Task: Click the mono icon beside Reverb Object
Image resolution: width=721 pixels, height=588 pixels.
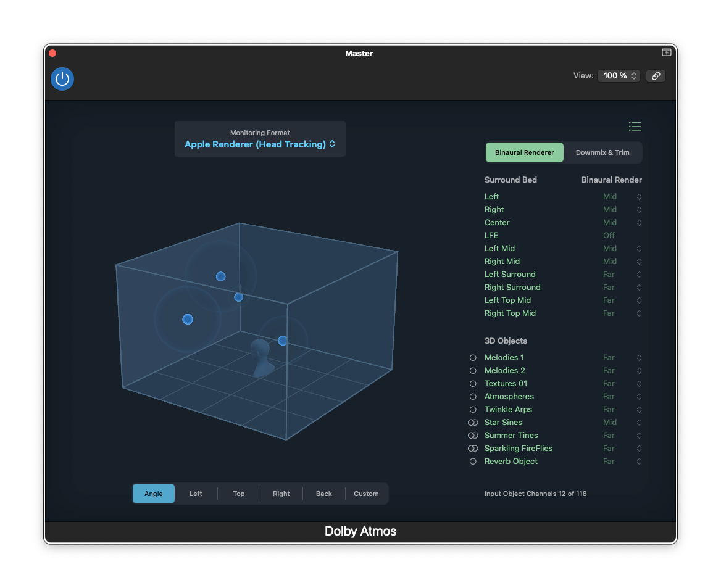Action: (x=473, y=462)
